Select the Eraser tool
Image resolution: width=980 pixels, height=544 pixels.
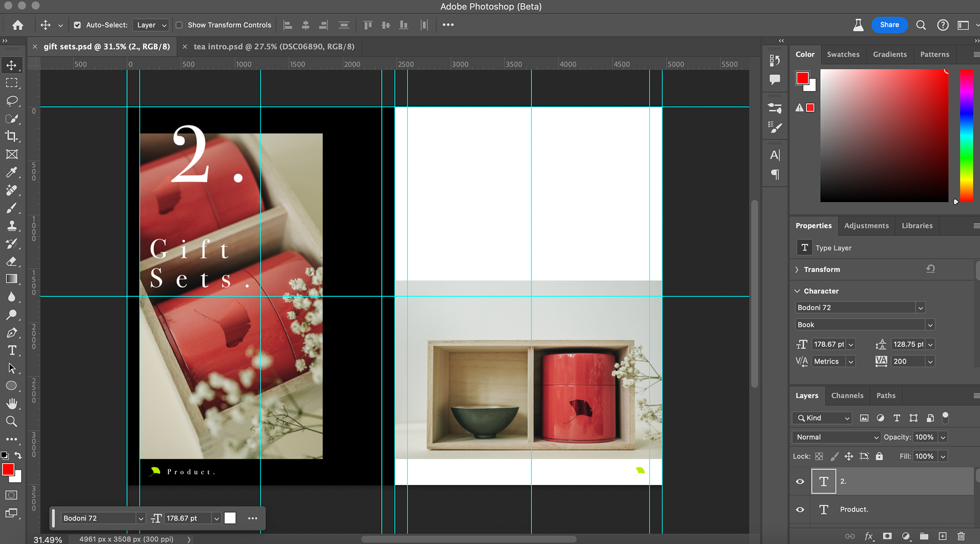12,262
